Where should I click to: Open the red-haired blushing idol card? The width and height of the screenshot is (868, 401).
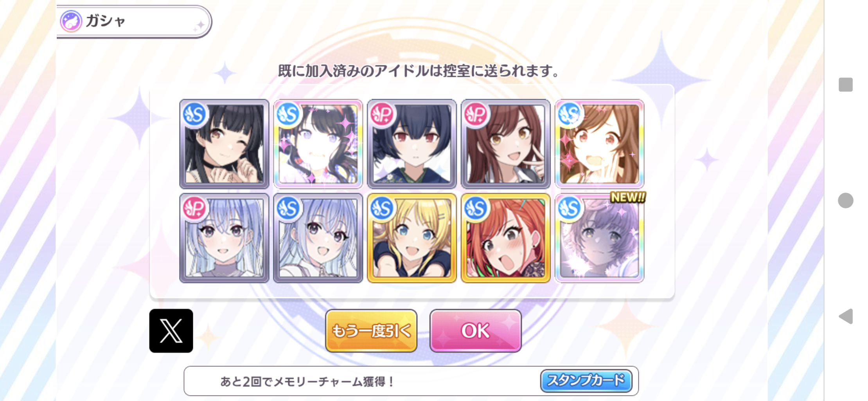point(506,238)
